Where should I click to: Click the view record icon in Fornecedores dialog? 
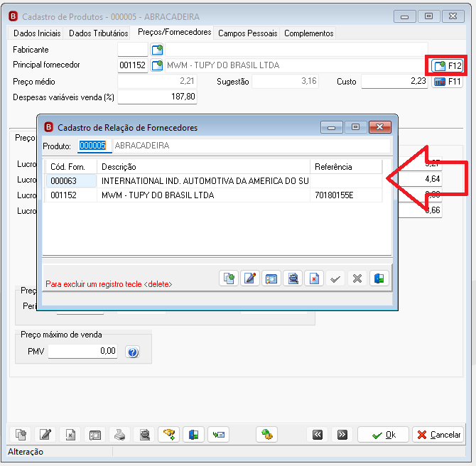(271, 278)
